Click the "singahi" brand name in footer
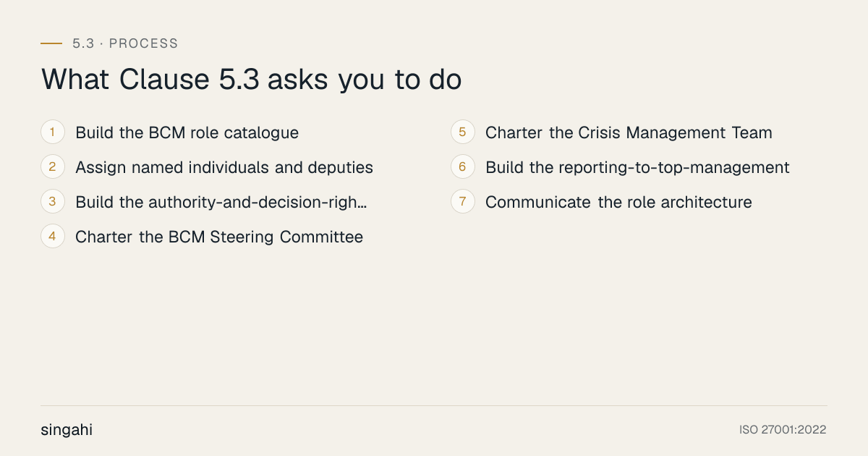The image size is (868, 456). coord(67,430)
